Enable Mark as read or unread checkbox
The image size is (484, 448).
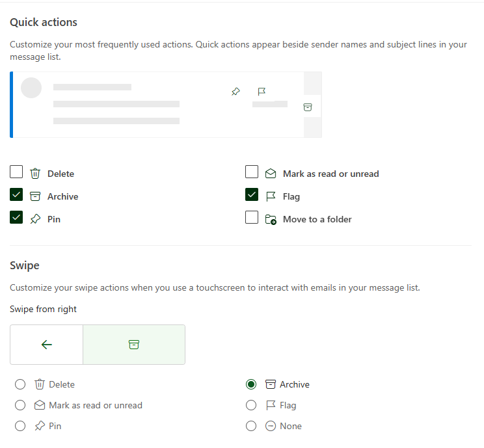click(252, 172)
